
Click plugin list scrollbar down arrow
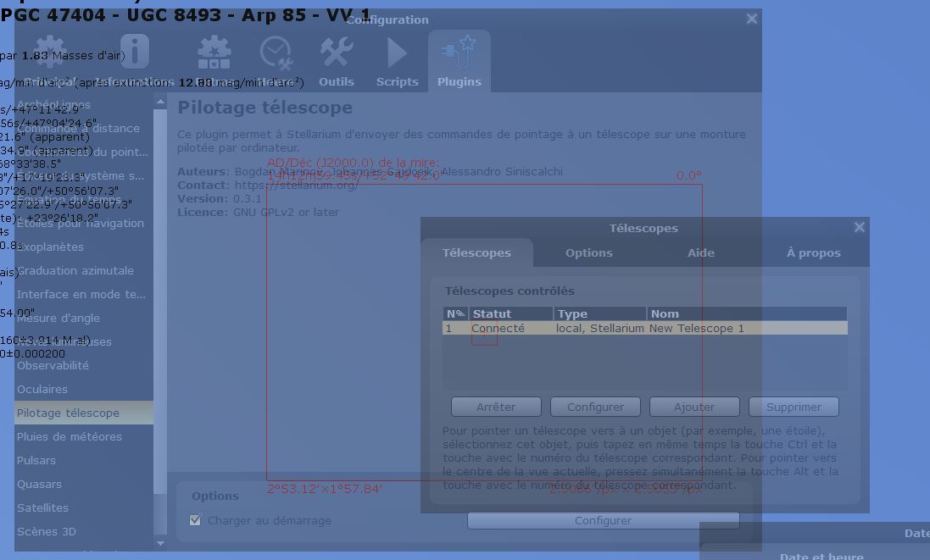(160, 542)
